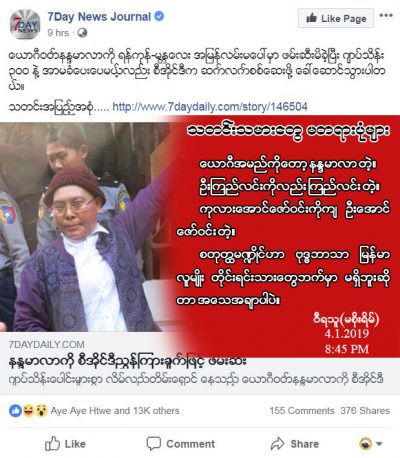400x458 pixels.
Task: Click the 9 hrs timestamp
Action: click(58, 33)
